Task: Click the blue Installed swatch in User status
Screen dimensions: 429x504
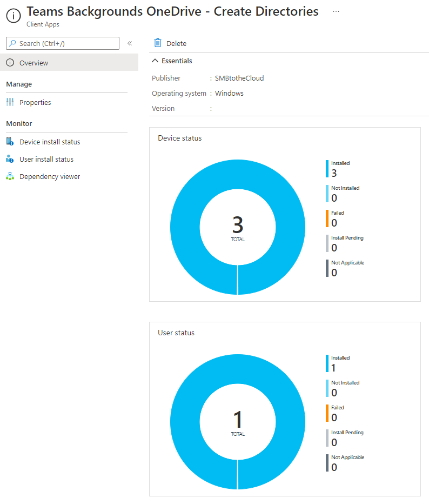Action: [327, 363]
